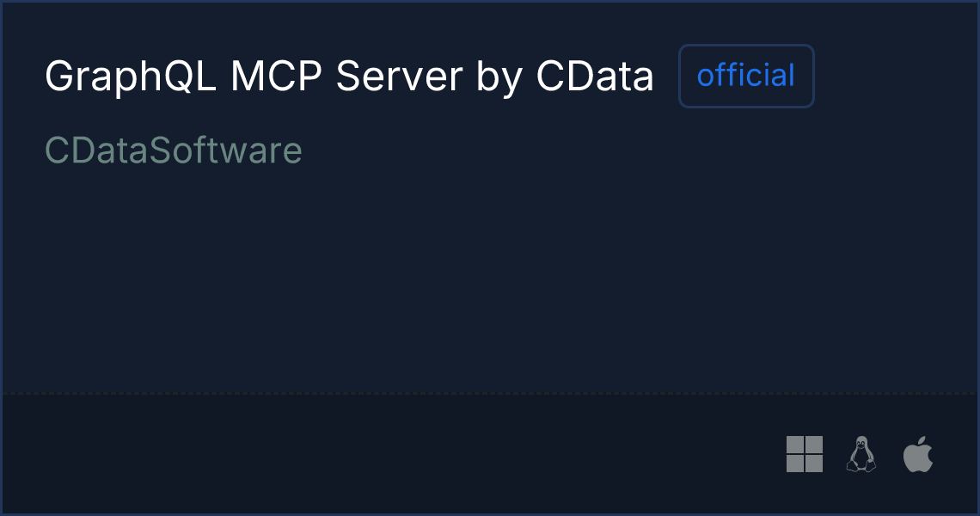The width and height of the screenshot is (980, 516).
Task: Click the word CData at the title's end
Action: [x=595, y=77]
